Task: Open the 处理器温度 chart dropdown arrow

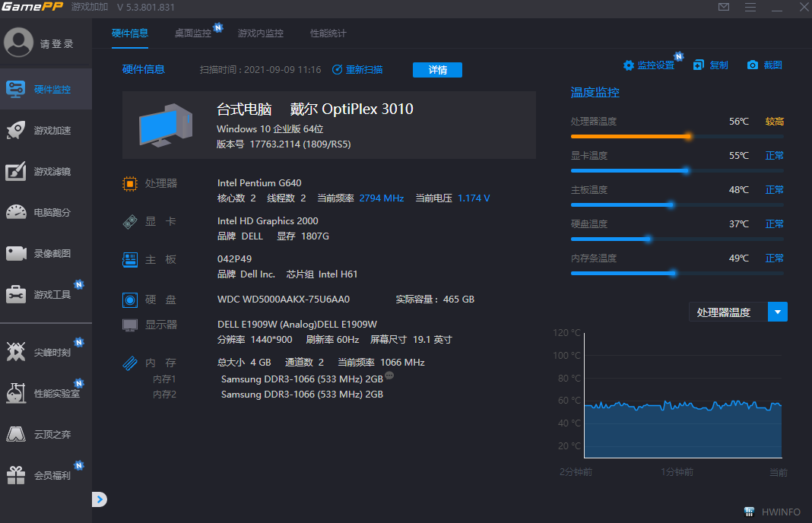Action: [777, 312]
